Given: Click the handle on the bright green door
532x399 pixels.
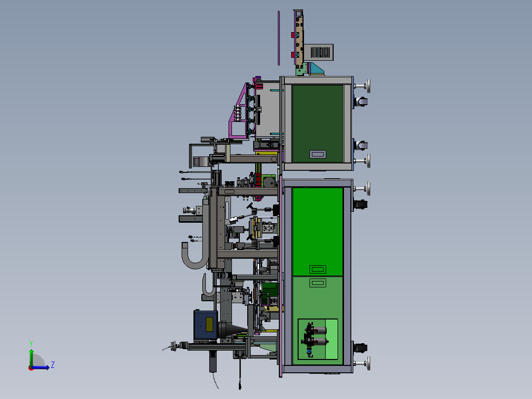Looking at the screenshot, I should coord(318,269).
